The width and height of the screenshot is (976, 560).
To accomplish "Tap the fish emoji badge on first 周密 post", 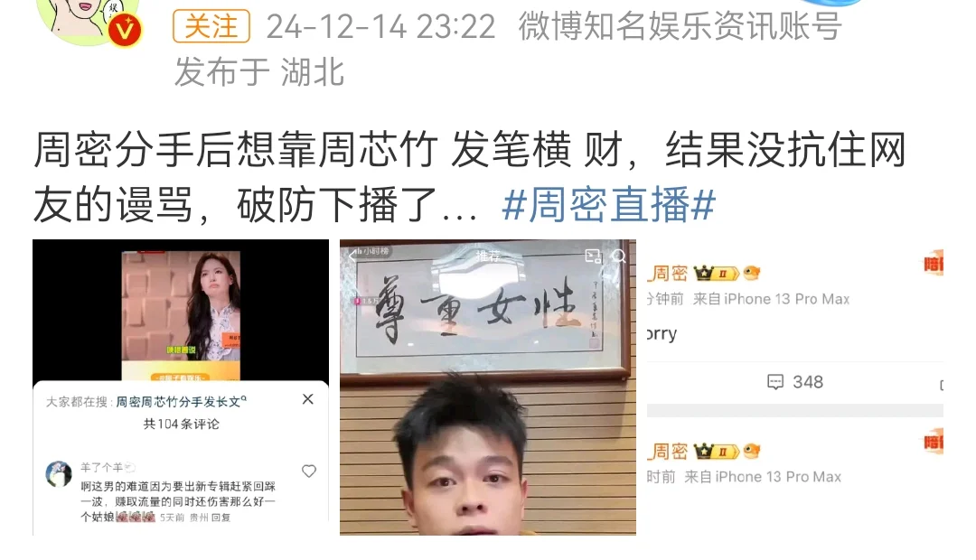I will [752, 273].
